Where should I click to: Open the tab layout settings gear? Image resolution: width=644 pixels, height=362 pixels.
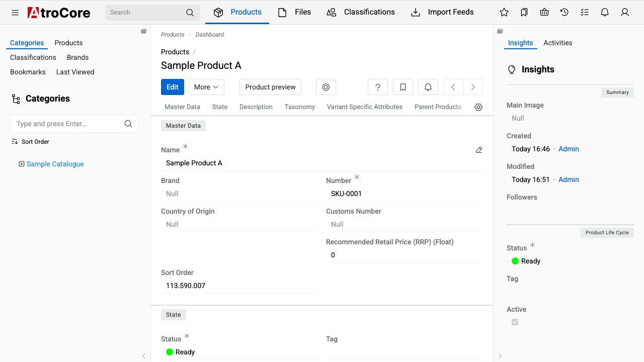[478, 107]
